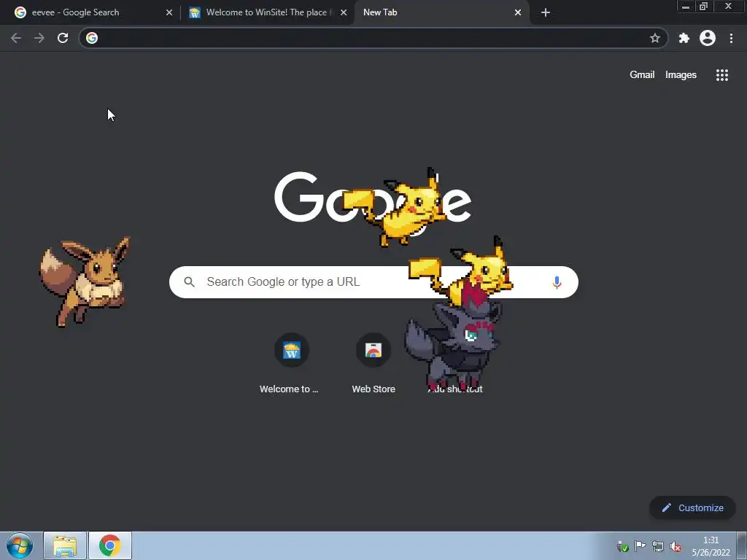Open Chrome's three-dot menu

731,38
